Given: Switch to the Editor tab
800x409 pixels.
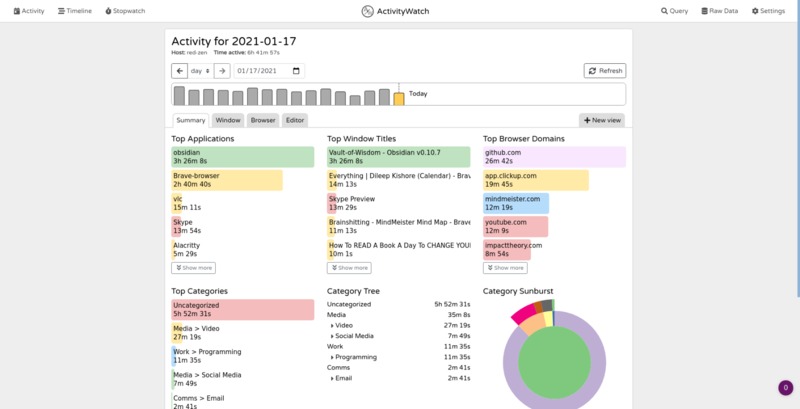Looking at the screenshot, I should (295, 120).
